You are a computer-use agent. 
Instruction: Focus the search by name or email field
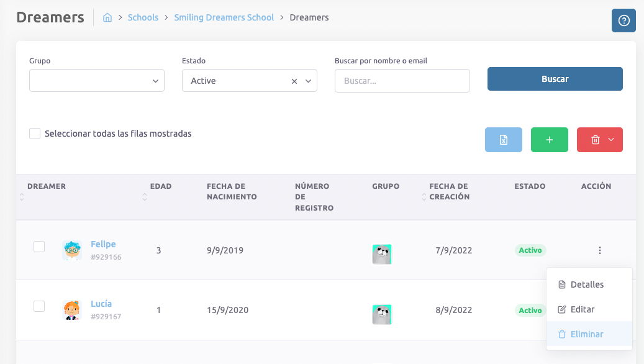click(402, 81)
